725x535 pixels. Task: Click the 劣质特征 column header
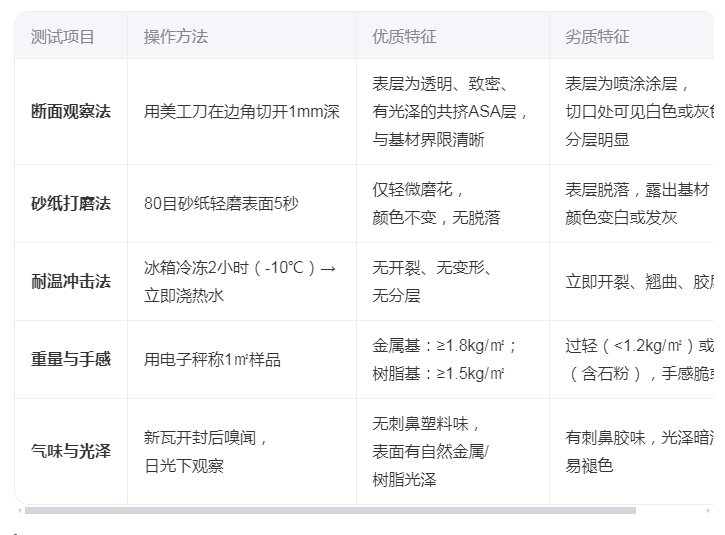597,37
